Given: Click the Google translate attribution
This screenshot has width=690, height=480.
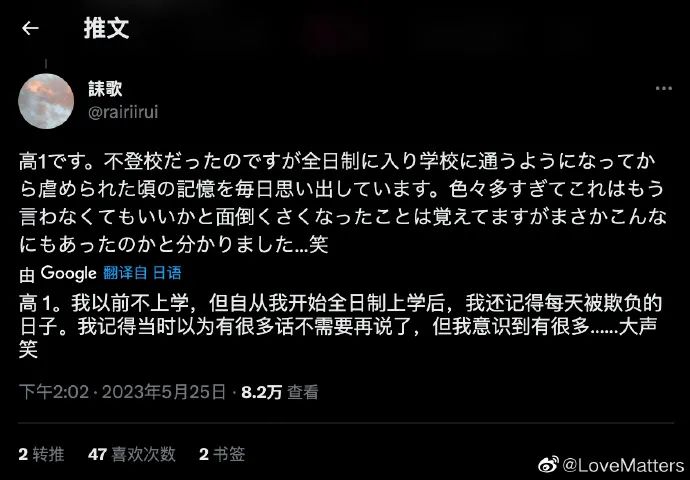Looking at the screenshot, I should pos(69,273).
